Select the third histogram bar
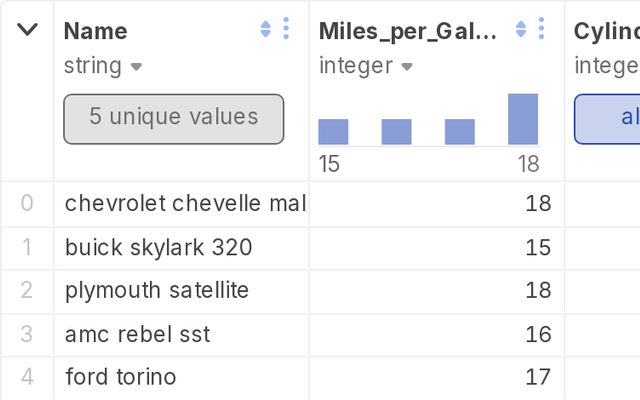The image size is (640, 400). 460,132
